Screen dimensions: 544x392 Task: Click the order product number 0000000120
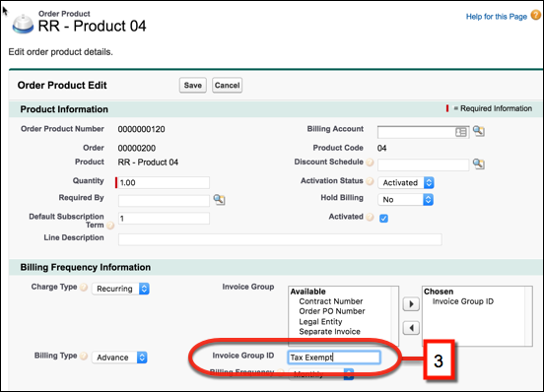(x=141, y=129)
